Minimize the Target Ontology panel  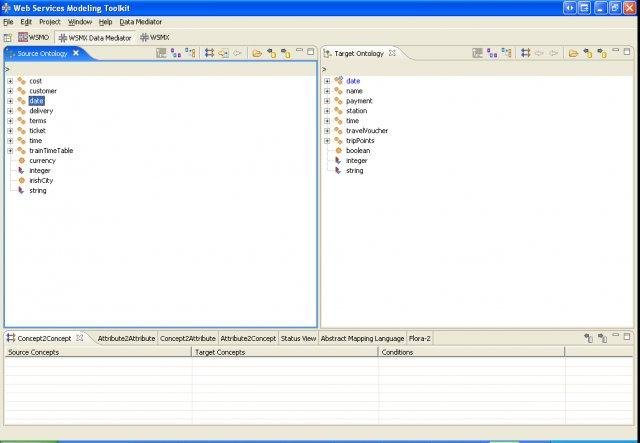point(616,51)
